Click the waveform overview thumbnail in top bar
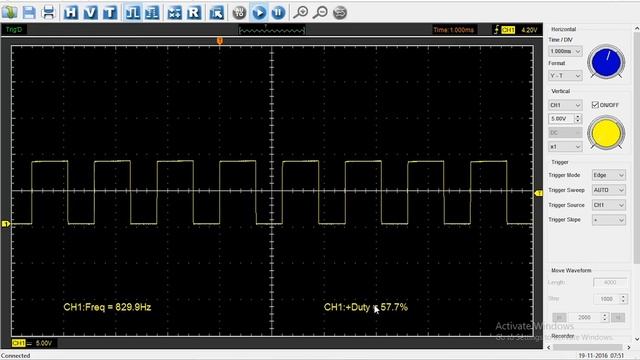This screenshot has height=360, width=640. click(x=272, y=30)
